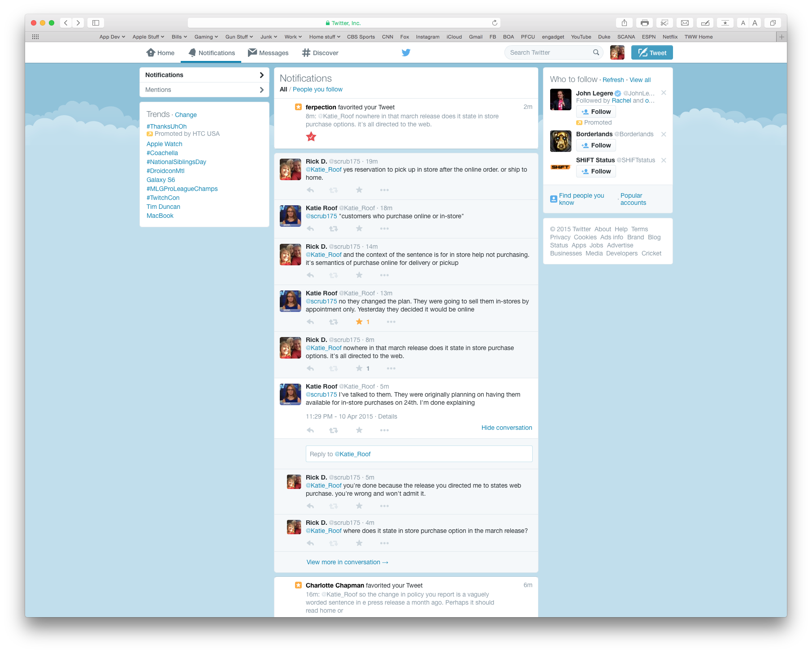Image resolution: width=812 pixels, height=653 pixels.
Task: Show all tabs icon in Safari
Action: tap(773, 23)
